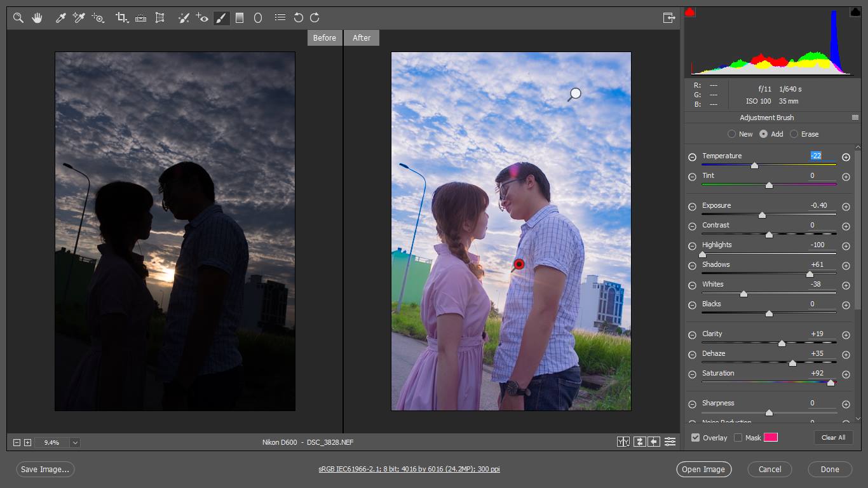Click the After view label
This screenshot has height=488, width=868.
(x=362, y=37)
